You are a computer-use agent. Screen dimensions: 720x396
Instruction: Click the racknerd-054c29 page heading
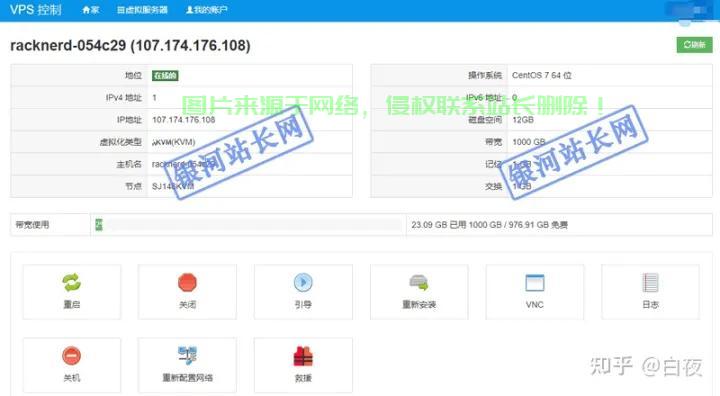pyautogui.click(x=130, y=45)
